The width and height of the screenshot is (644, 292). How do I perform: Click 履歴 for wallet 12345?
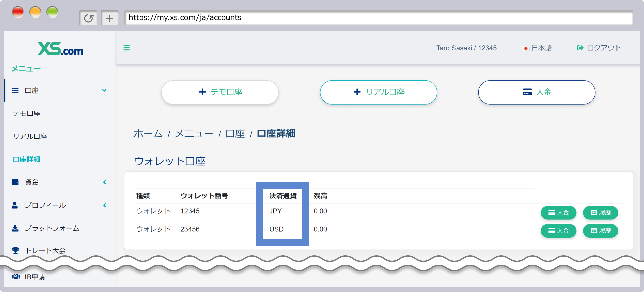coord(600,213)
